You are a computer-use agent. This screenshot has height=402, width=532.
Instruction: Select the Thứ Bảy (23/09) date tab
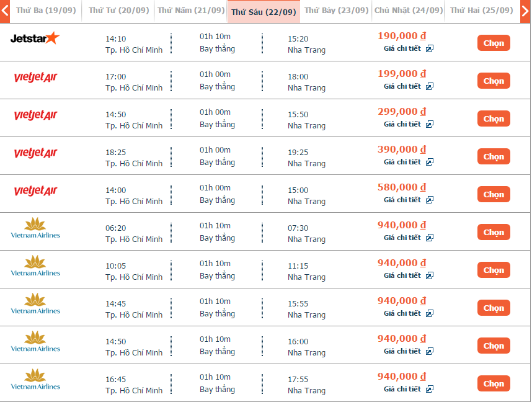(335, 11)
